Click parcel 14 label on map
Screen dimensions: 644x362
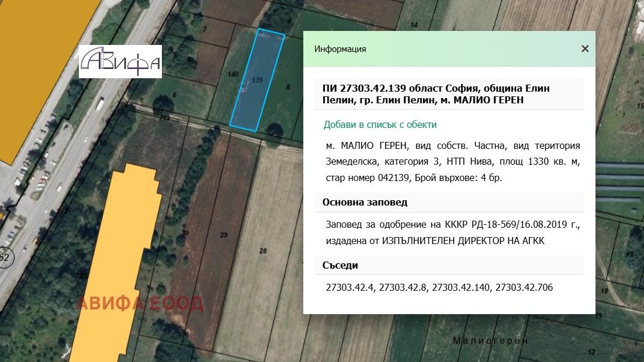click(x=414, y=25)
